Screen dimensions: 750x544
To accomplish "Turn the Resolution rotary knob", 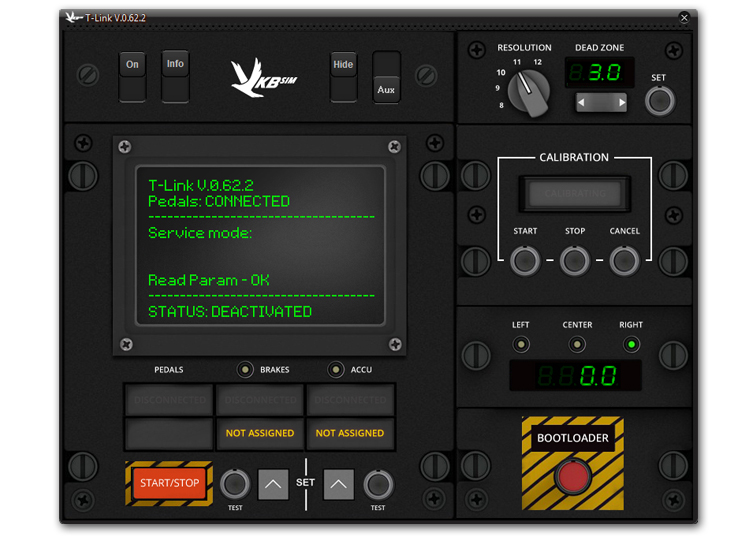I will (528, 93).
